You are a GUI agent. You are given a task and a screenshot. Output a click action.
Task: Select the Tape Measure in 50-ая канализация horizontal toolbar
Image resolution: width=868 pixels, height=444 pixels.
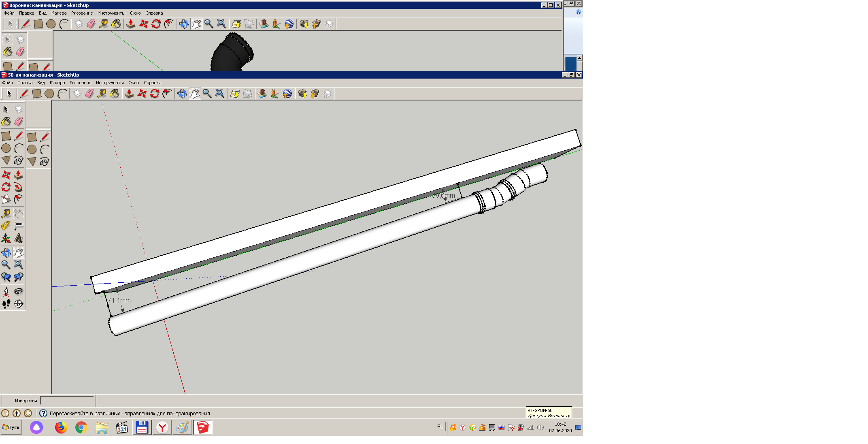click(102, 94)
